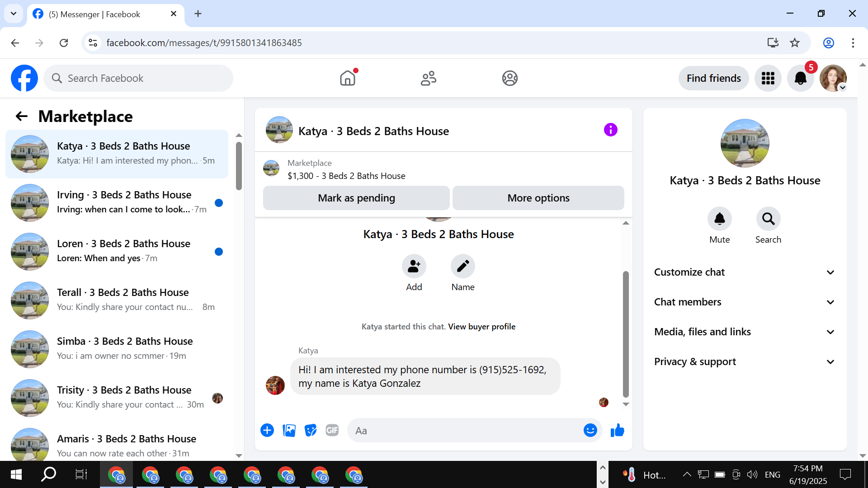Open the Facebook menu grid icon
Viewport: 868px width, 488px height.
768,78
